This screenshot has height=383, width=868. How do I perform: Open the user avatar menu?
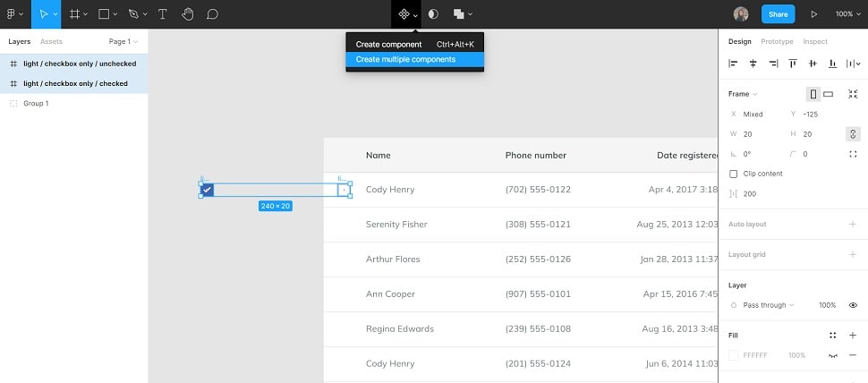(741, 14)
